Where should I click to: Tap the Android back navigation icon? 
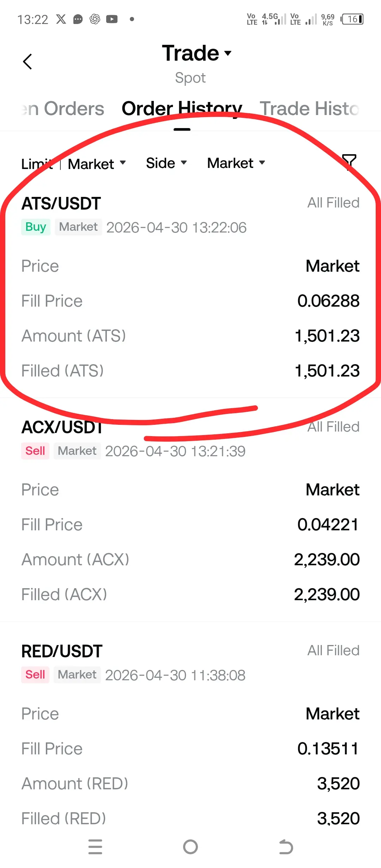286,847
